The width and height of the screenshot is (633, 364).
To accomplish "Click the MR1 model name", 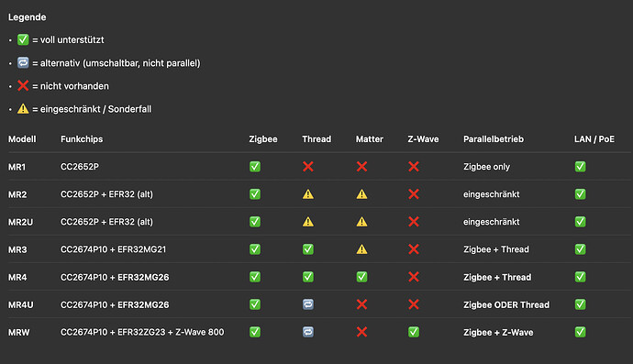I will click(17, 167).
